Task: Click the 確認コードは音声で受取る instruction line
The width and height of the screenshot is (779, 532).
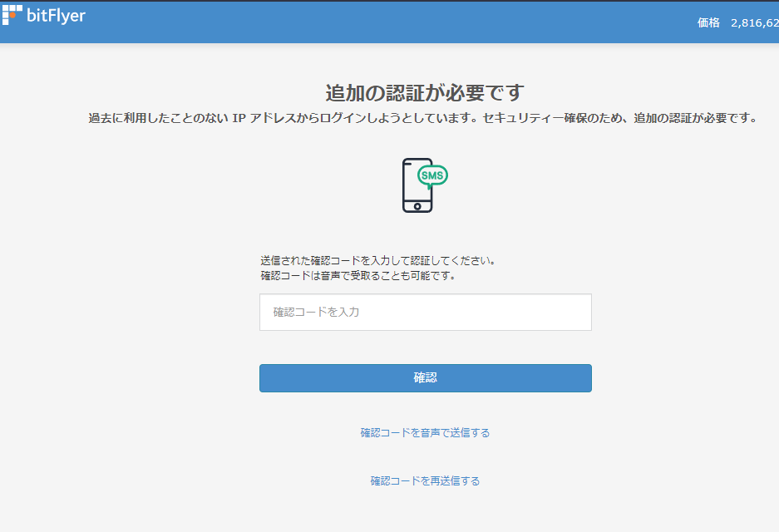Action: [357, 275]
